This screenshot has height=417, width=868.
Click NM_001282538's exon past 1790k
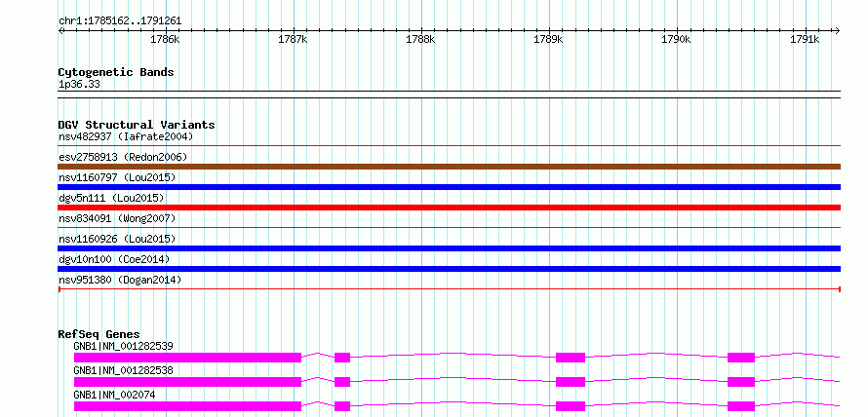click(x=741, y=382)
